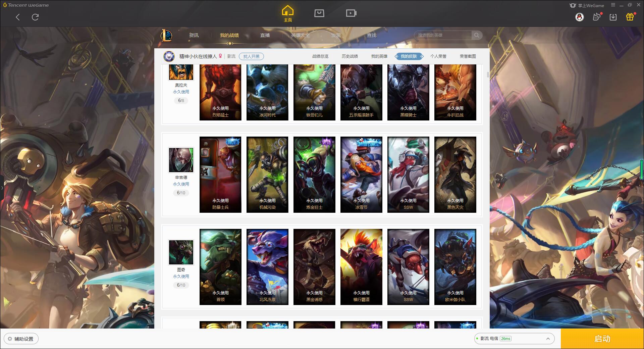Refresh the page with reload icon
The height and width of the screenshot is (349, 644).
[x=35, y=17]
